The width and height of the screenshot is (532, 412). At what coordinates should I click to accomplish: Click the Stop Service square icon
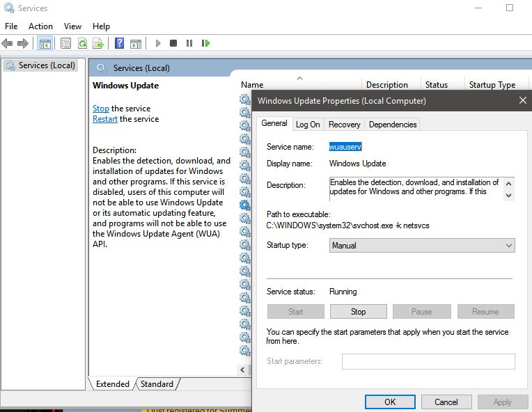click(173, 43)
